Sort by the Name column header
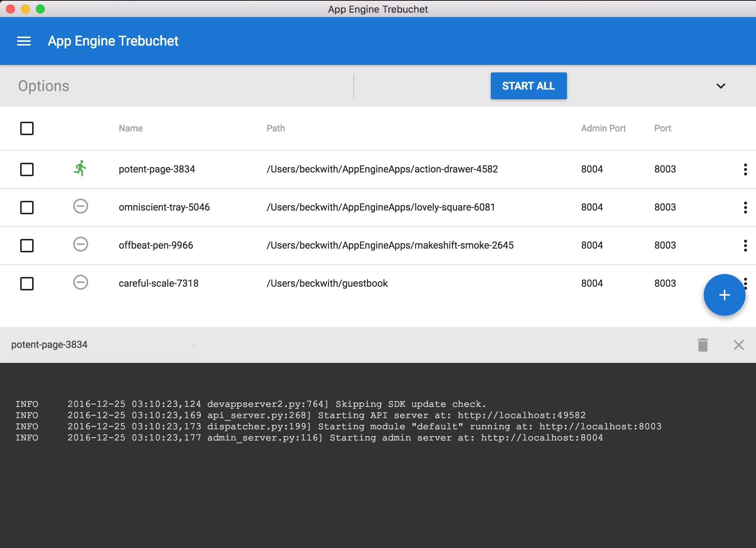 (x=131, y=128)
